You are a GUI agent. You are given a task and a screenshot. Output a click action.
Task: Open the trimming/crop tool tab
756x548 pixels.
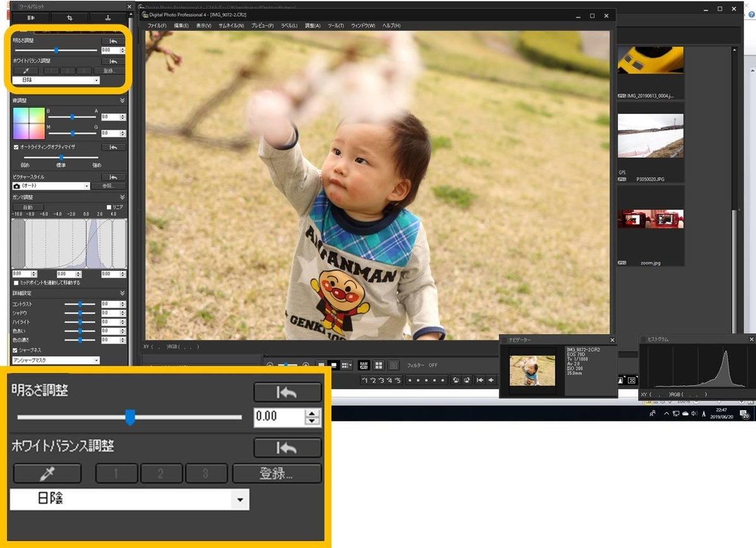pyautogui.click(x=69, y=18)
